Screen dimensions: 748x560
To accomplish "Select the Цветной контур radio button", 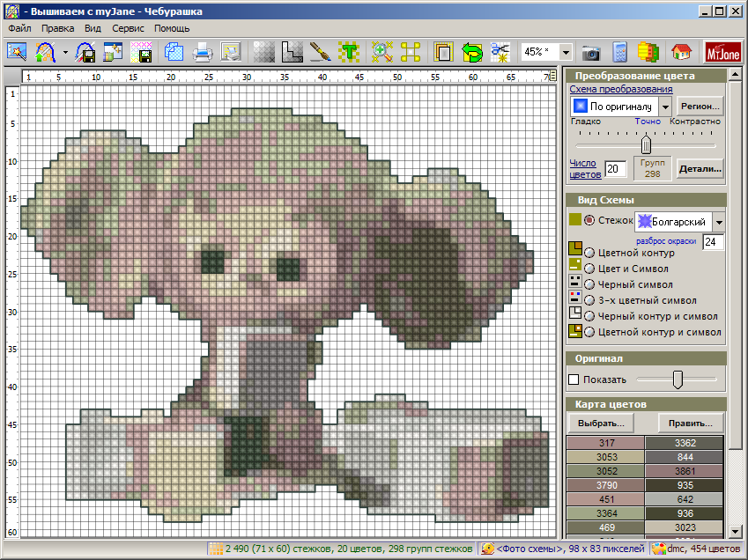I will pyautogui.click(x=589, y=253).
